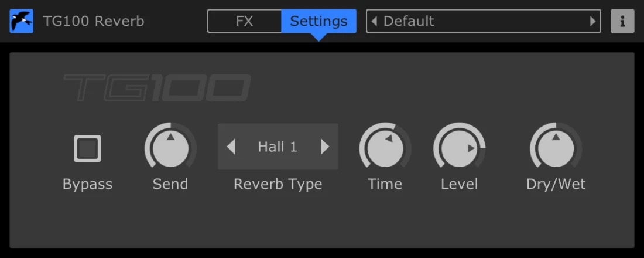Click the Bypass label

click(x=87, y=184)
